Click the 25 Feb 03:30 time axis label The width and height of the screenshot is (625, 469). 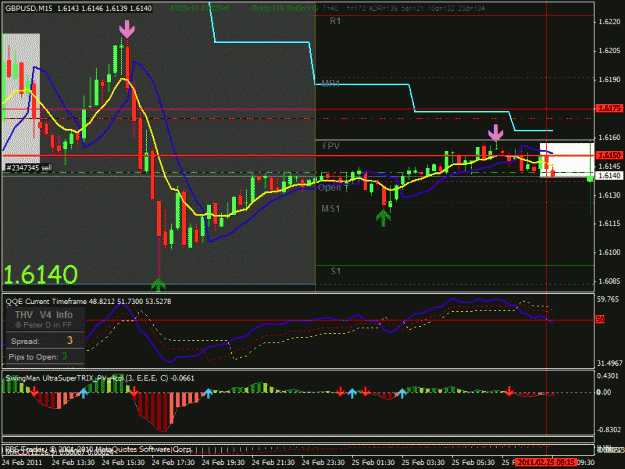point(423,463)
